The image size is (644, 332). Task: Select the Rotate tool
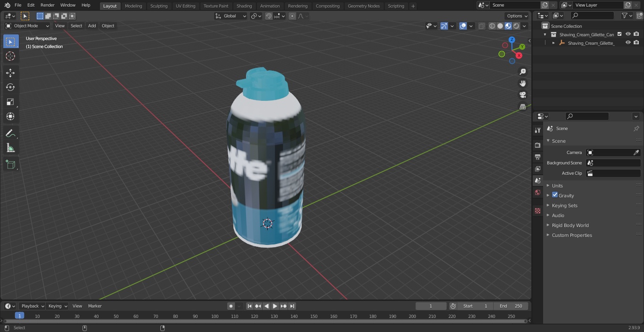(10, 87)
